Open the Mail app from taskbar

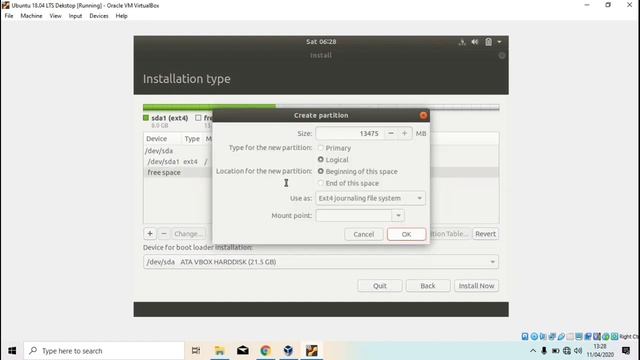click(243, 351)
